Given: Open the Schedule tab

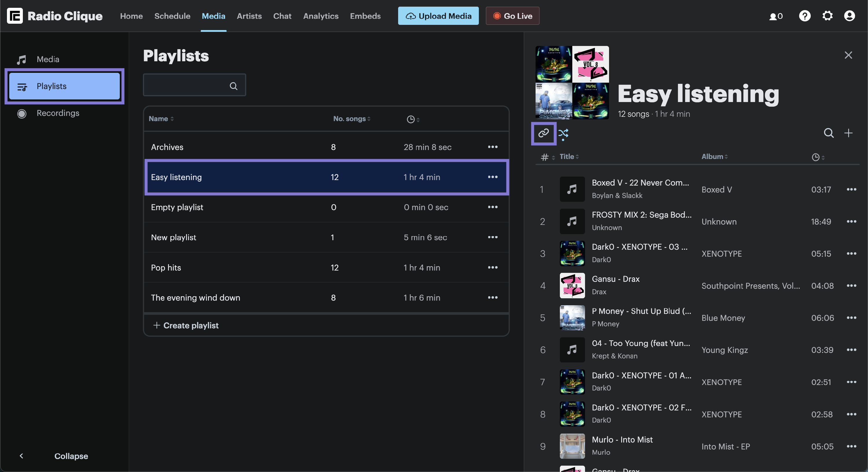Looking at the screenshot, I should click(172, 16).
